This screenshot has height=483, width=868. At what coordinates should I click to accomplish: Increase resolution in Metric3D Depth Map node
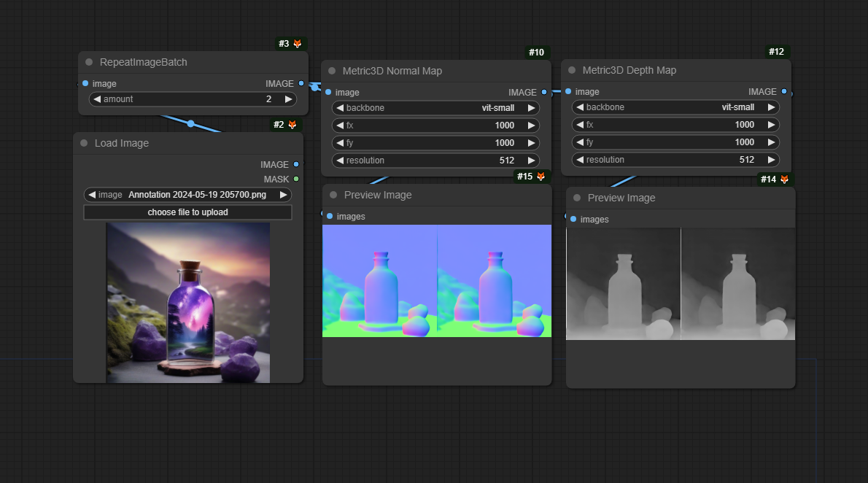(771, 160)
